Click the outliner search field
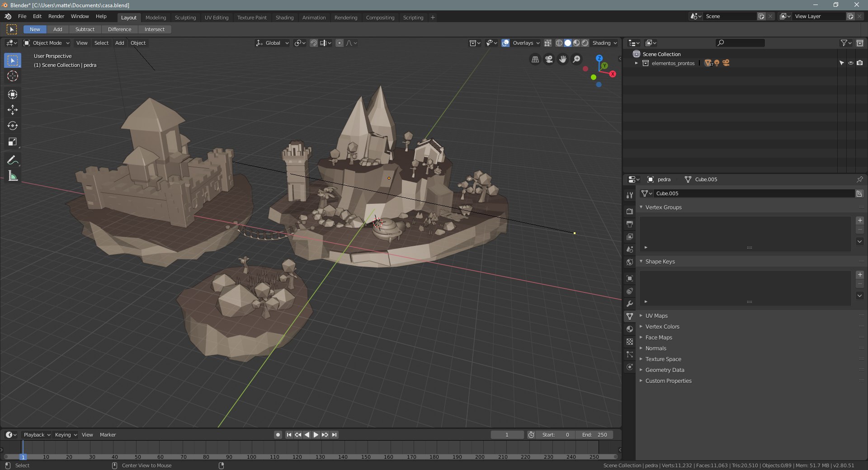 (x=740, y=43)
